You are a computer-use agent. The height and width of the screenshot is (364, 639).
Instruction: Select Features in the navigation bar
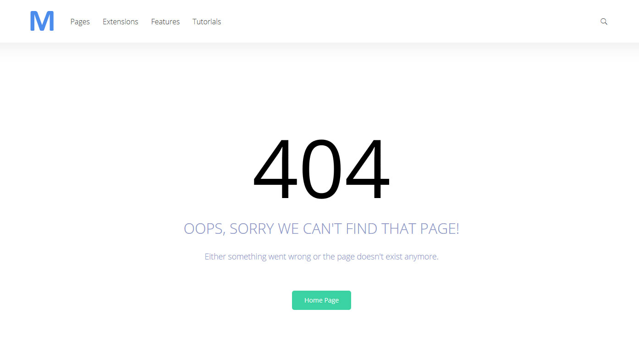click(x=165, y=22)
